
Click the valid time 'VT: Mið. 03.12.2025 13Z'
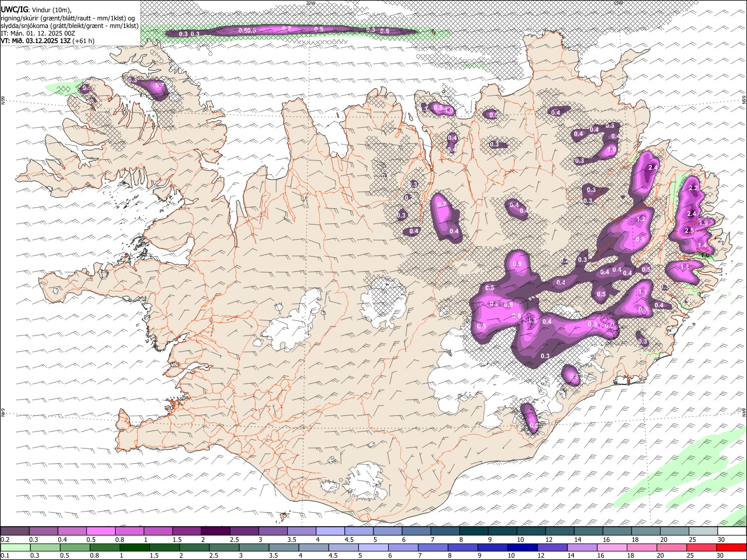pyautogui.click(x=36, y=41)
